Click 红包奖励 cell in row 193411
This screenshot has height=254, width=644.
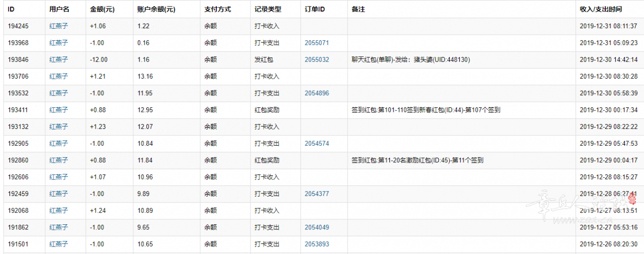[x=275, y=110]
